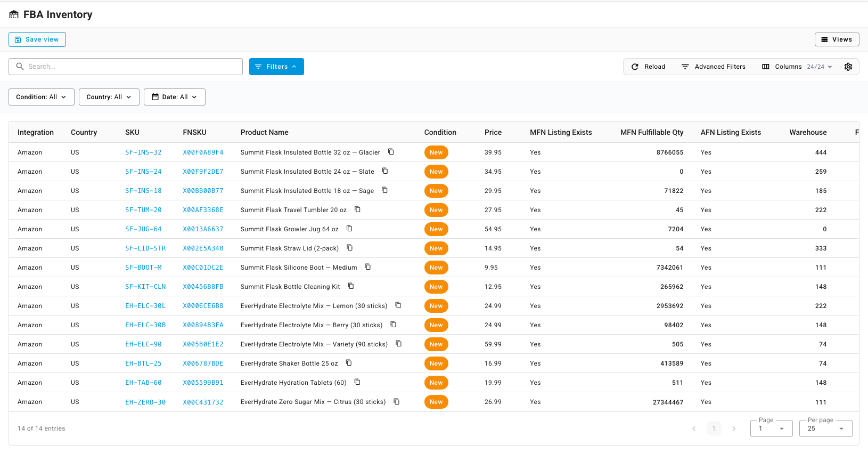868x453 pixels.
Task: Copy name of Hydration Tablets (60)
Action: point(357,382)
